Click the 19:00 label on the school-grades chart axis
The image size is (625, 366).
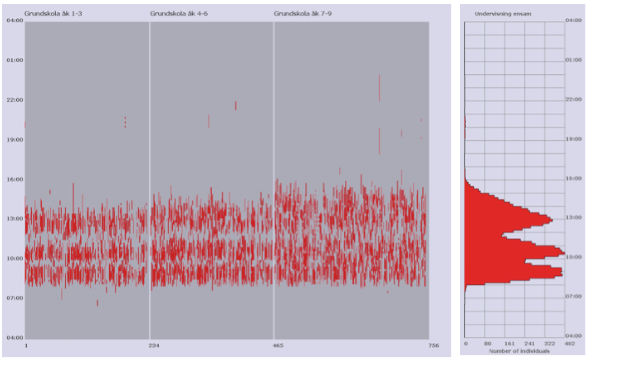15,140
